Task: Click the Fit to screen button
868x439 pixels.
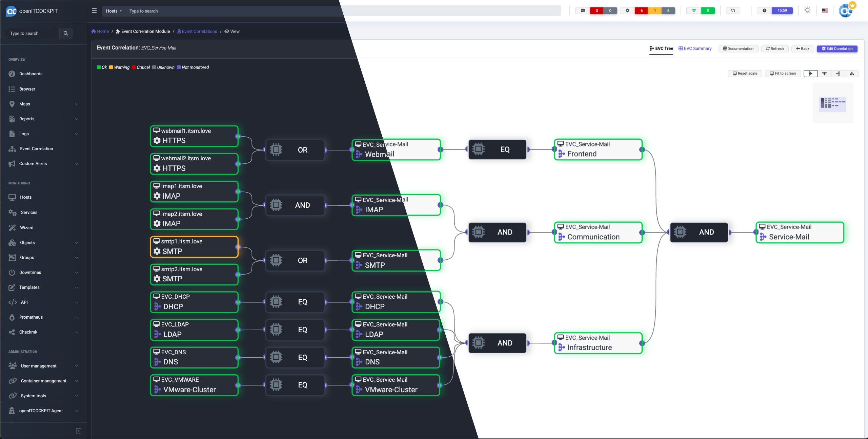Action: point(783,73)
